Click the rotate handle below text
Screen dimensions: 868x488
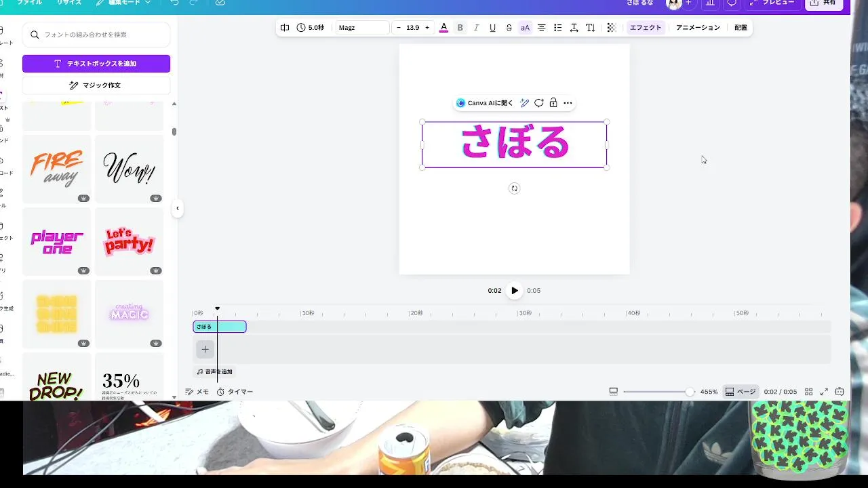[514, 188]
